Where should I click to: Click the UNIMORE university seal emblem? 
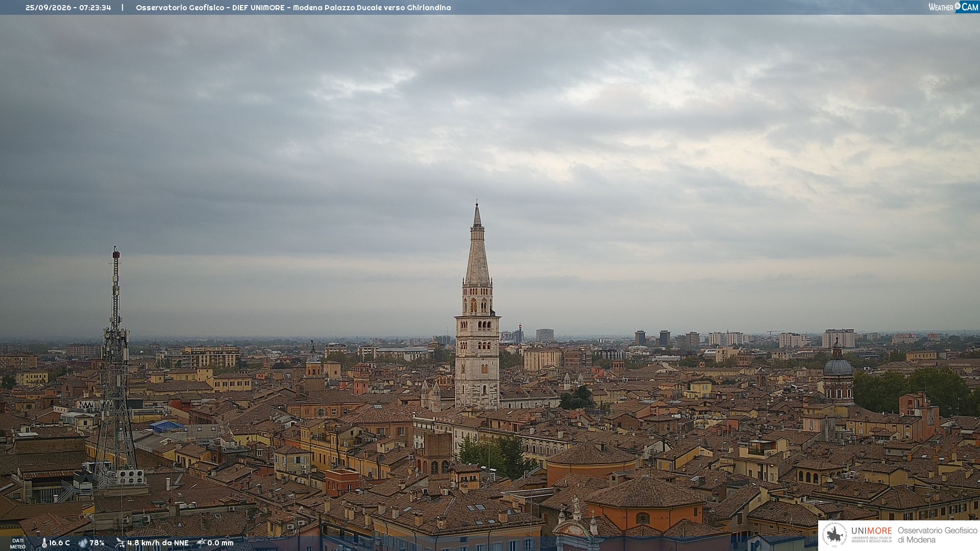pos(835,535)
